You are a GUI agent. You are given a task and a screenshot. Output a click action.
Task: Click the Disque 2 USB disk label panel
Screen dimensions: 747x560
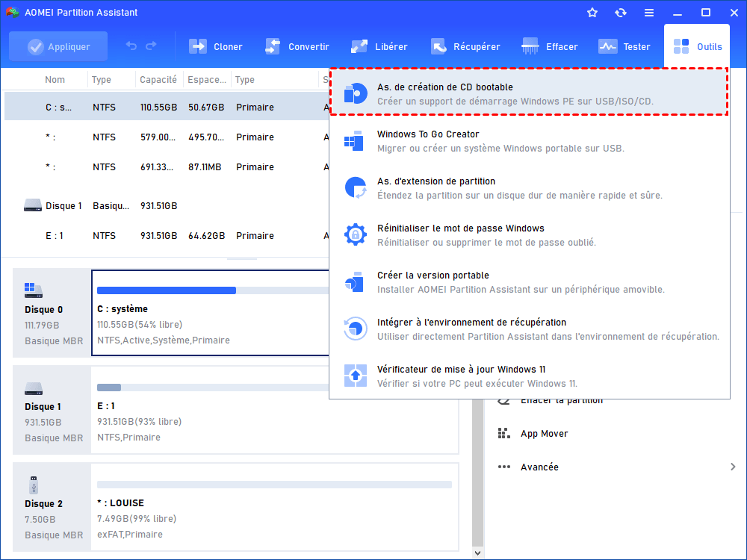[x=52, y=507]
